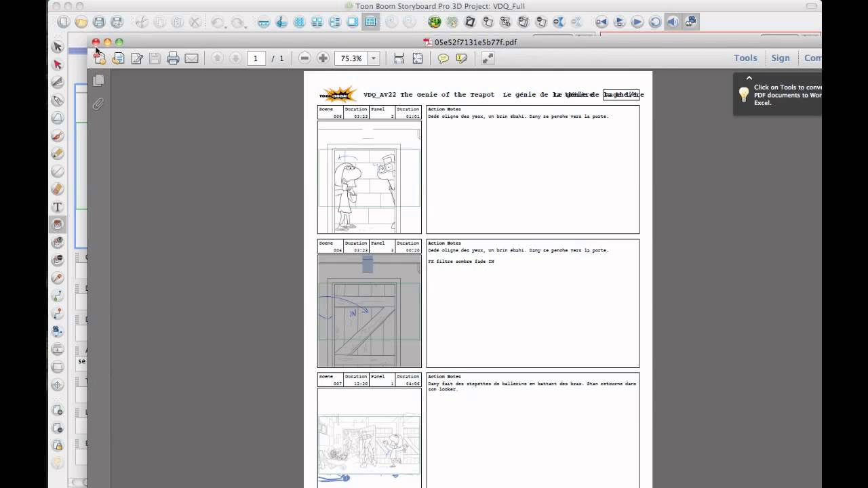The image size is (868, 488).
Task: Open the Sign pane
Action: pyautogui.click(x=781, y=58)
